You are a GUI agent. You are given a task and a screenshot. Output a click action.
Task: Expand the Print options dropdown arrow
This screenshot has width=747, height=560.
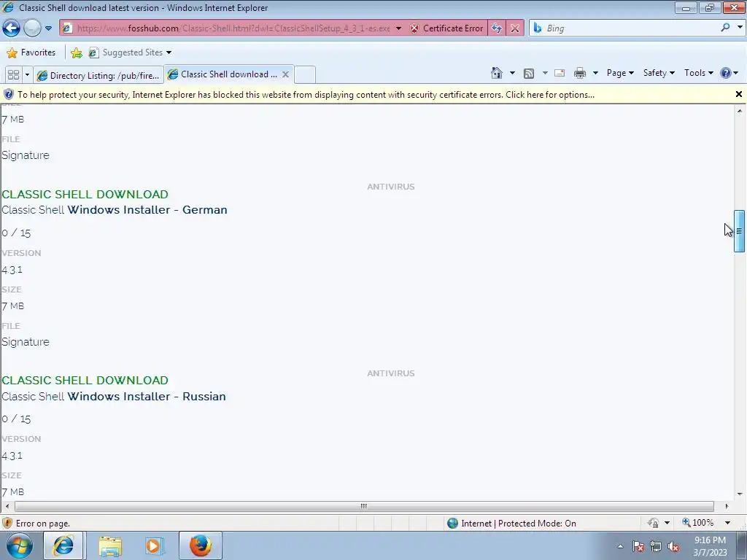595,73
